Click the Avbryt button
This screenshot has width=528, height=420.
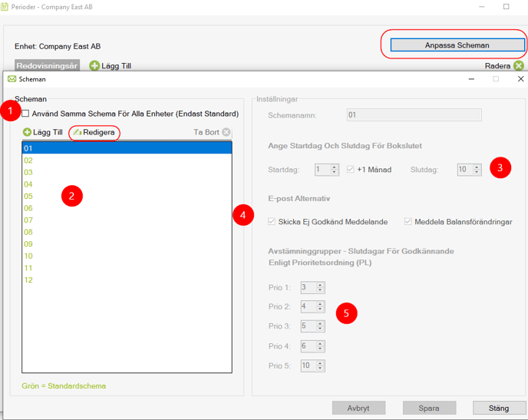tap(358, 408)
